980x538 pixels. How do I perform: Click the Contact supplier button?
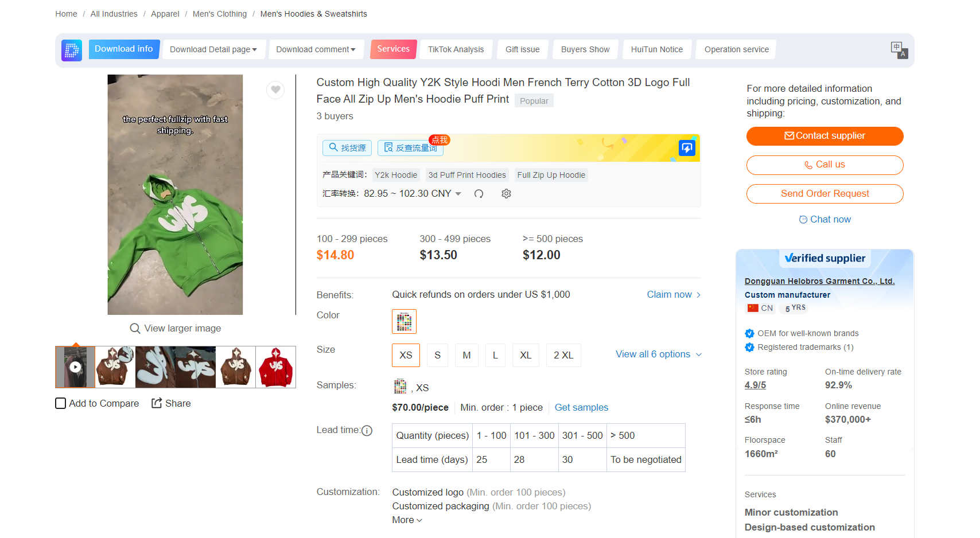825,136
